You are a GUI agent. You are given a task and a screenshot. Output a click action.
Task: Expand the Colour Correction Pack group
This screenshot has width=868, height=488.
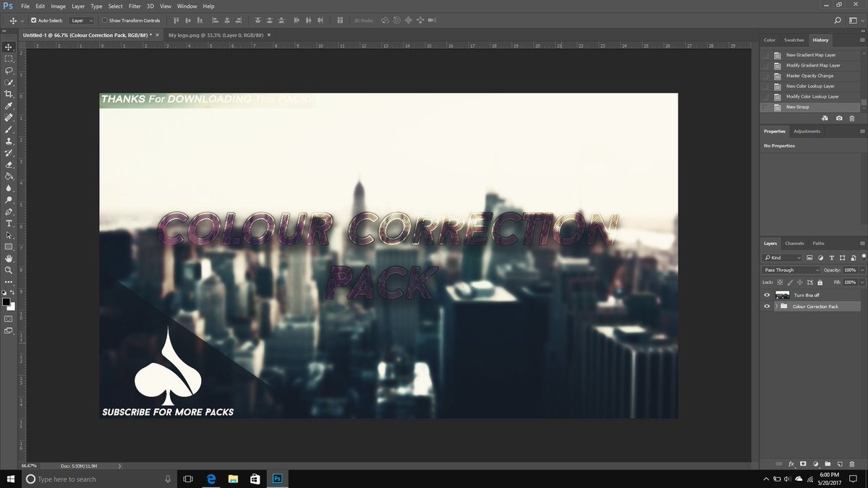click(x=776, y=307)
